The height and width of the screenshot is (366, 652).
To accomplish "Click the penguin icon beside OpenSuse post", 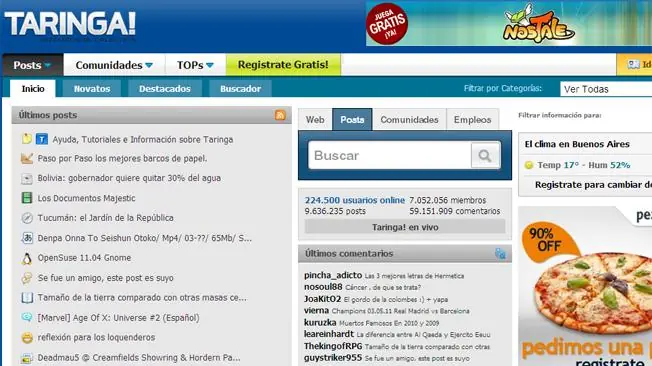I will 27,258.
